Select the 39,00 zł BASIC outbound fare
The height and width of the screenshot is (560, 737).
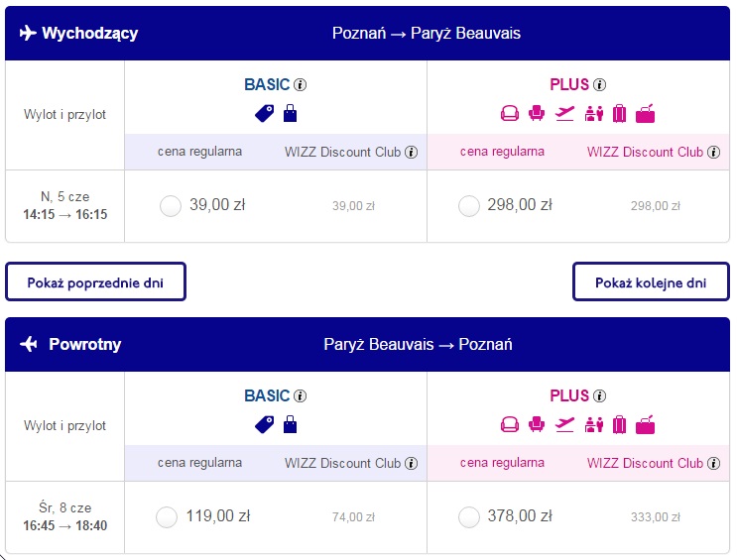(x=171, y=205)
